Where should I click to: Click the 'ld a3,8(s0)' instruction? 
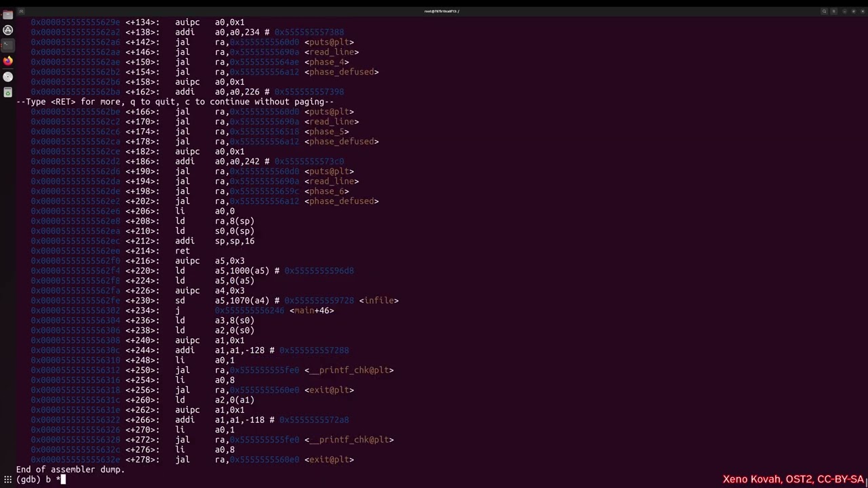coord(214,321)
